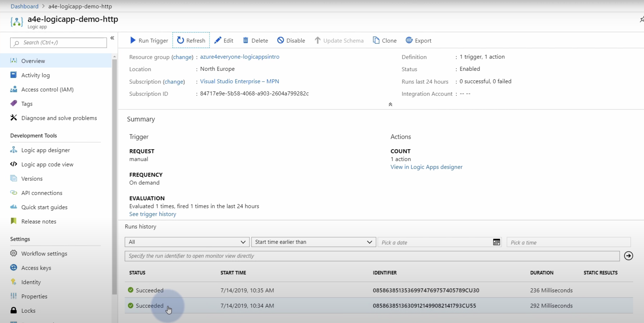Image resolution: width=644 pixels, height=323 pixels.
Task: Disable the logic app
Action: (291, 40)
